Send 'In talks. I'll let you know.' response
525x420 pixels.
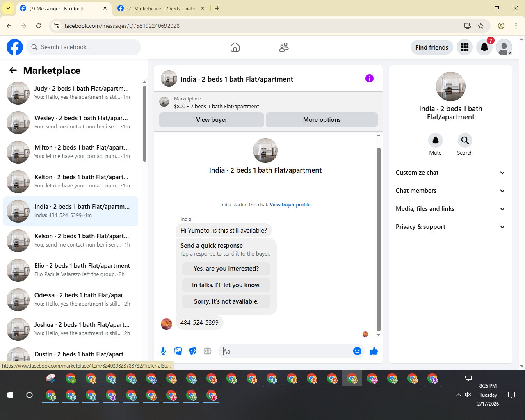(226, 285)
